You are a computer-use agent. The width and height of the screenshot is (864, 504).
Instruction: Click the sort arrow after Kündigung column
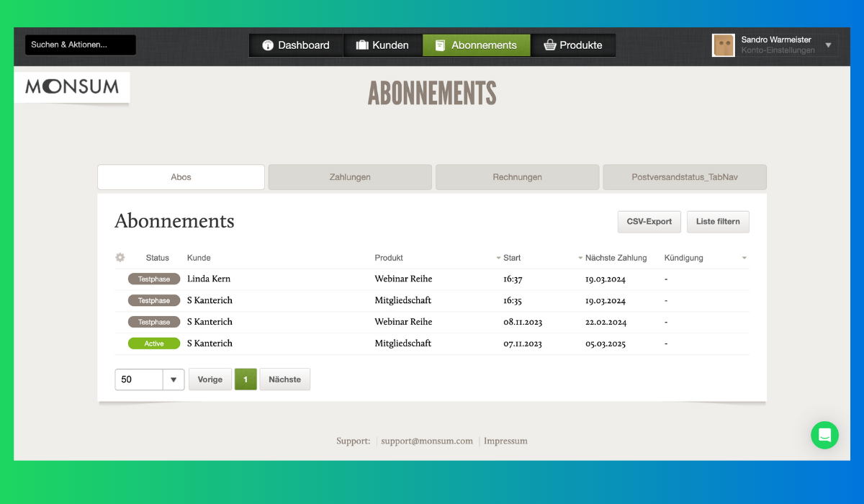coord(744,258)
